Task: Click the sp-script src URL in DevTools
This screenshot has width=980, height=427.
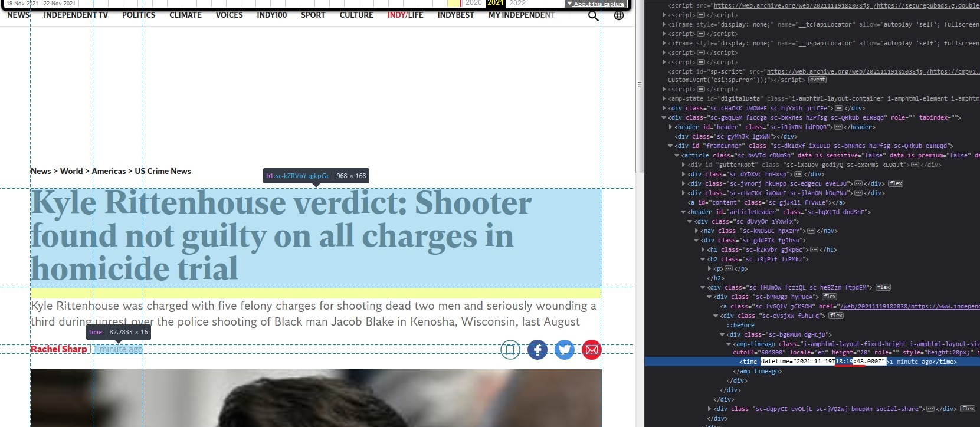Action: click(872, 71)
